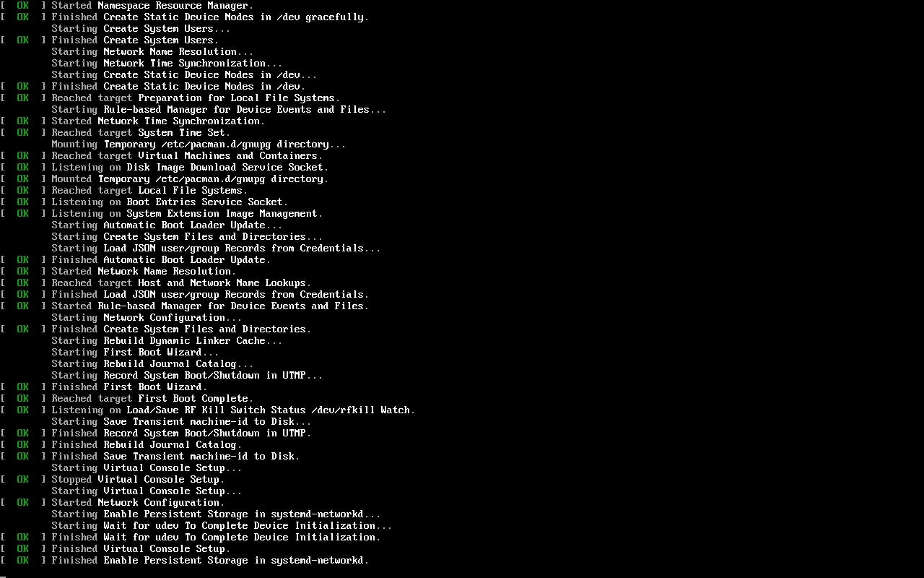Click 'Mounting Temporary /etc/pacman.d/gnupg directory...' text
Viewport: 924px width, 578px height.
pos(199,144)
